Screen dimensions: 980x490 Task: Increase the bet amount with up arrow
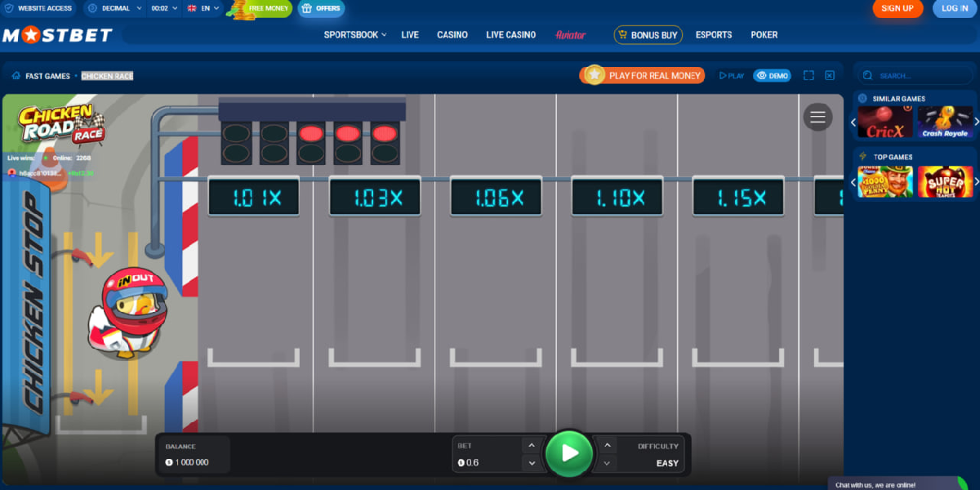[x=531, y=445]
